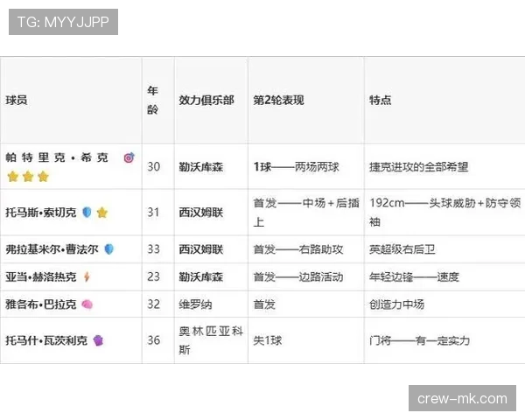The height and width of the screenshot is (420, 525).
Task: Click player name 弗拉基米尔·曹法尔
Action: (52, 249)
